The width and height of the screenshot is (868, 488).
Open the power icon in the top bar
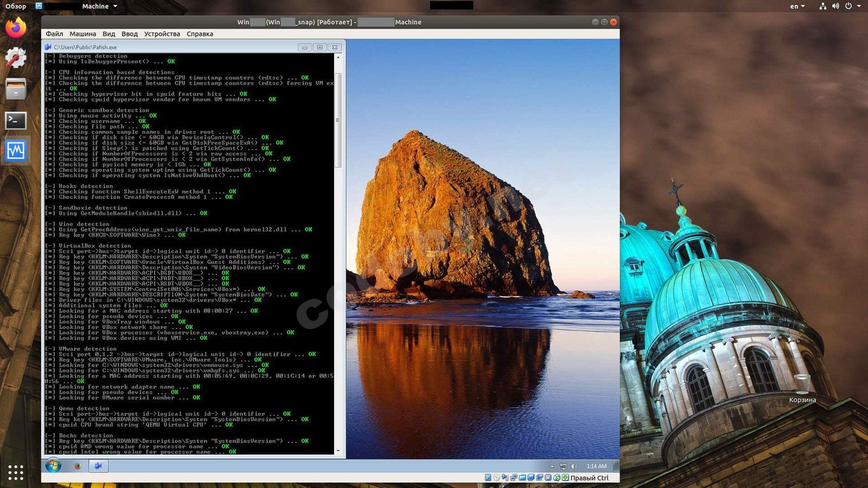click(x=848, y=6)
